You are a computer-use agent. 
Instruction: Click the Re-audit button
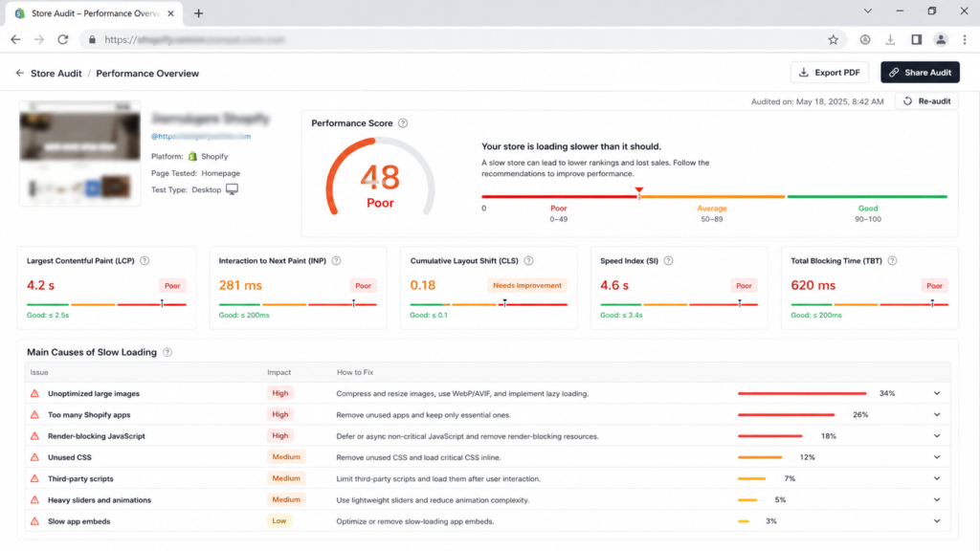pos(926,101)
